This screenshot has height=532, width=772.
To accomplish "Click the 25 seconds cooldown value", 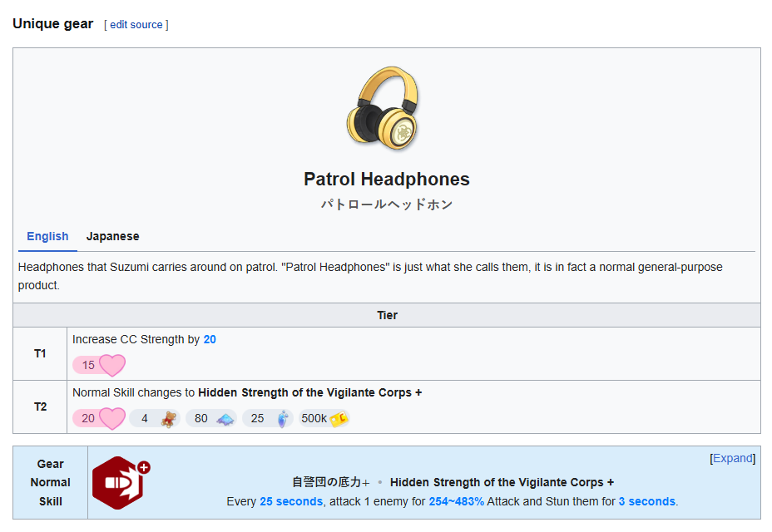I will coord(291,501).
